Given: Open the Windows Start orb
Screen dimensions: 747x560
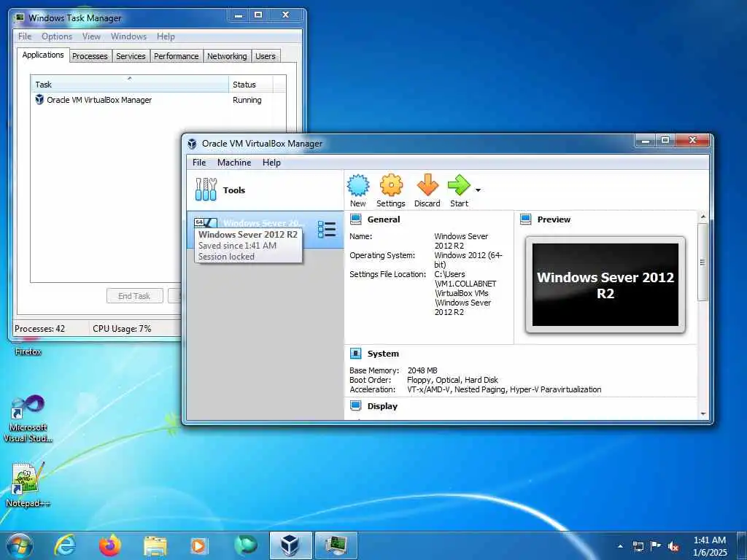Looking at the screenshot, I should (19, 545).
